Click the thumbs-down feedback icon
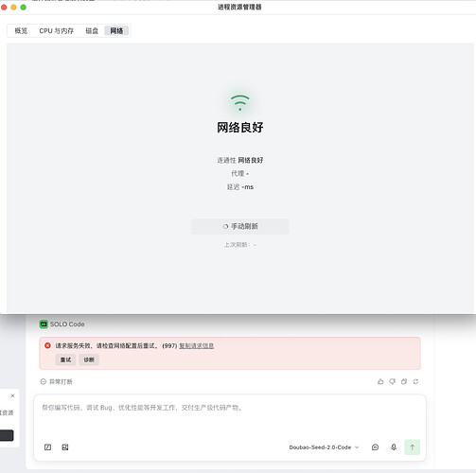Image resolution: width=476 pixels, height=473 pixels. coord(392,381)
